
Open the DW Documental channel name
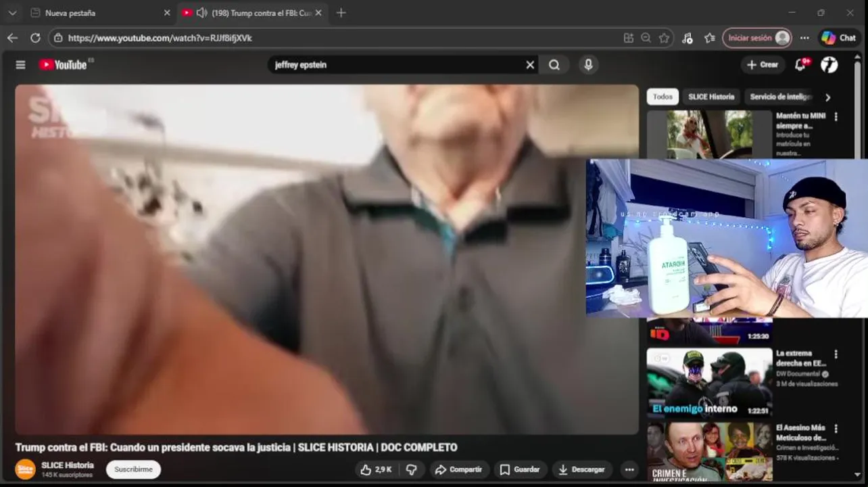point(798,374)
